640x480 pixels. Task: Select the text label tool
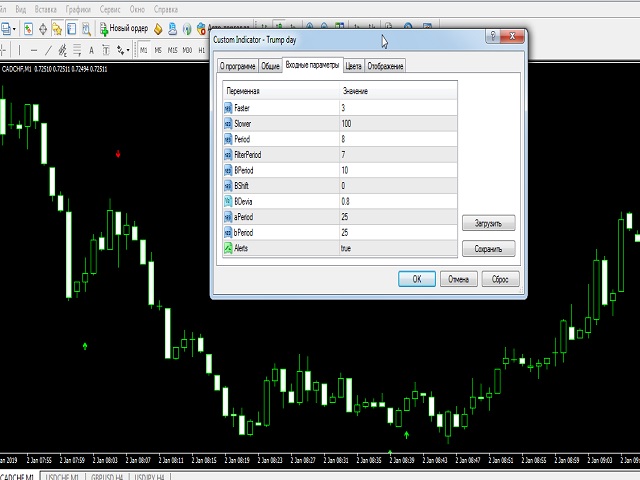coord(106,51)
